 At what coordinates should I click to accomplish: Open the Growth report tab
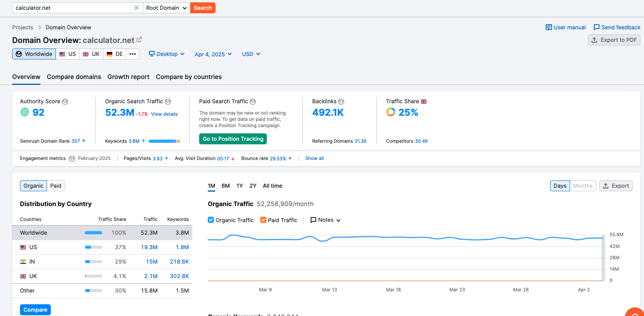(x=128, y=77)
